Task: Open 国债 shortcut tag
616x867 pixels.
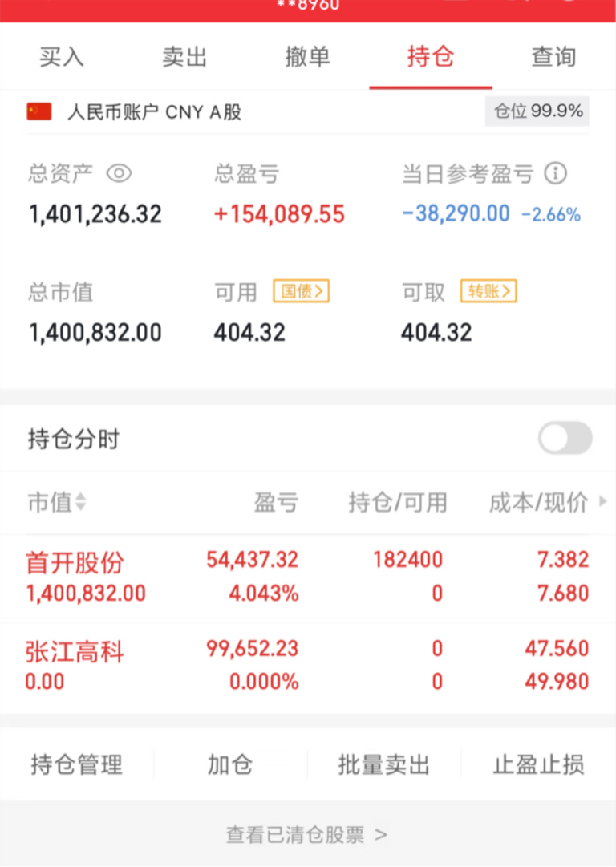Action: click(x=301, y=292)
